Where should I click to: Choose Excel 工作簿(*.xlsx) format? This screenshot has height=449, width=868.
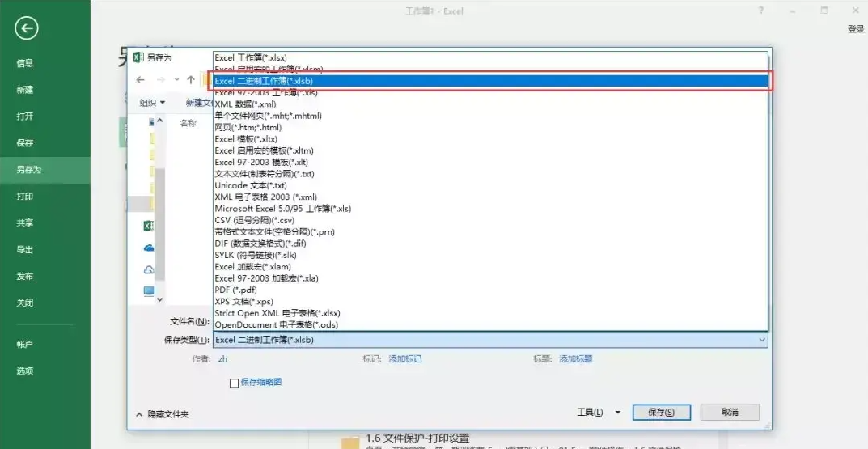tap(490, 57)
